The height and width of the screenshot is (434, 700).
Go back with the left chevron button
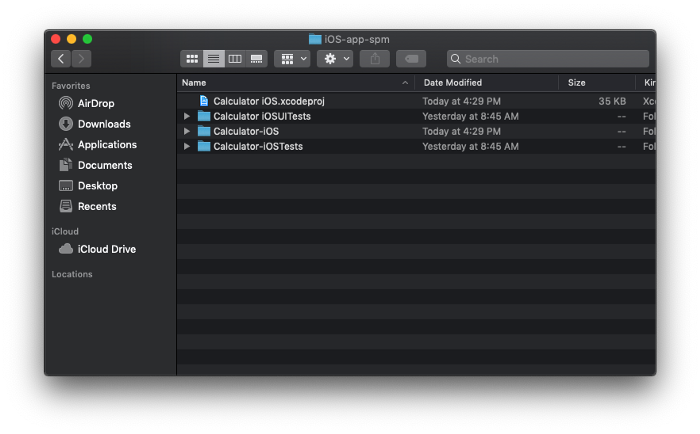click(x=61, y=59)
